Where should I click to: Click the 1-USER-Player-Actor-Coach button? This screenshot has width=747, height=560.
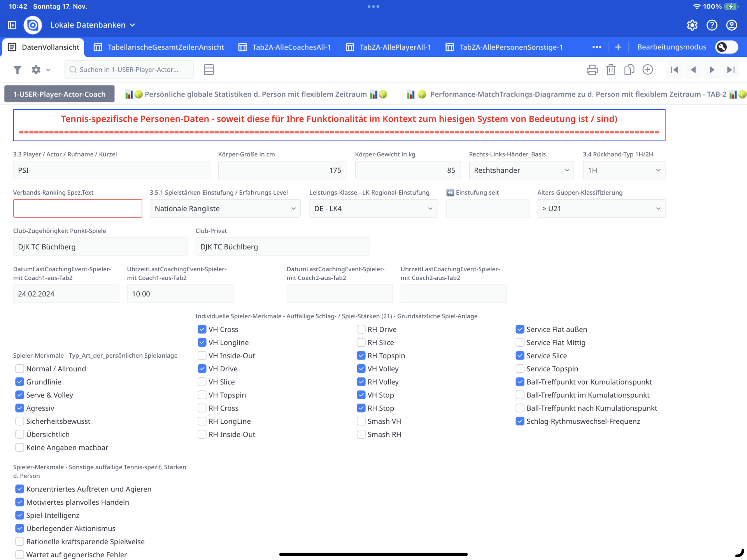pyautogui.click(x=60, y=94)
